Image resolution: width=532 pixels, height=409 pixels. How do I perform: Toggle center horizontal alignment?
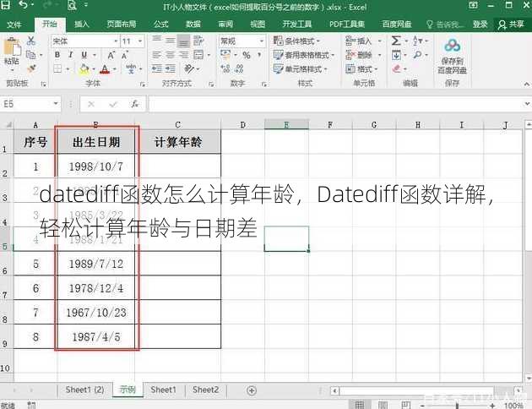click(171, 55)
